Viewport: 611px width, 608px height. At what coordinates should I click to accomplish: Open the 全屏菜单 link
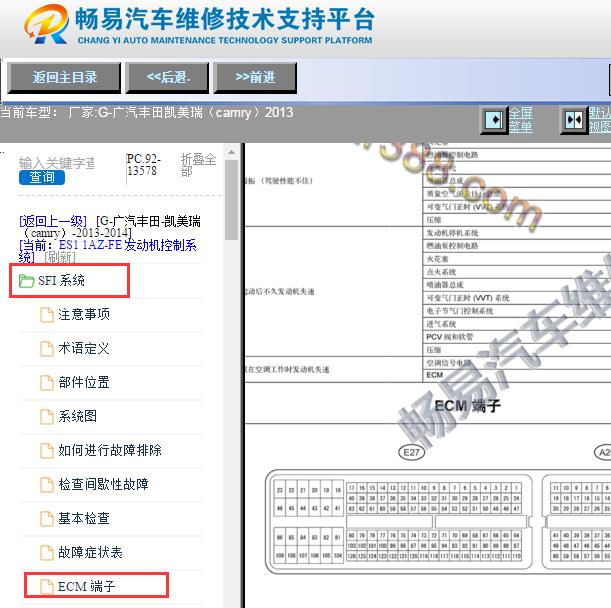pos(521,120)
